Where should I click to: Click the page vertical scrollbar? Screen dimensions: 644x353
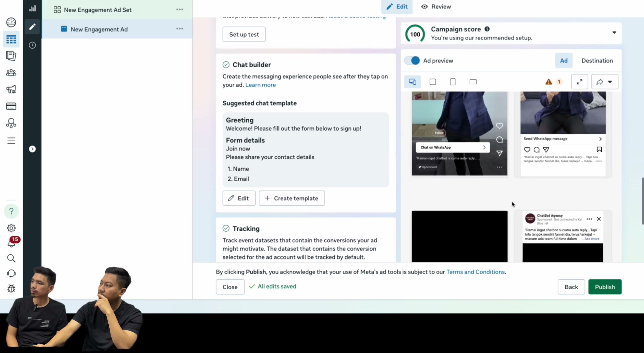(642, 201)
